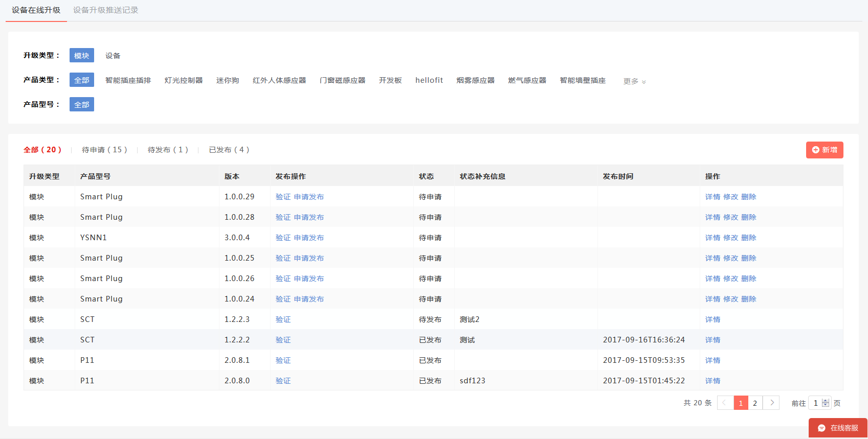Open 详情 for SCT 1.2.2.2
This screenshot has width=868, height=439.
pyautogui.click(x=713, y=340)
